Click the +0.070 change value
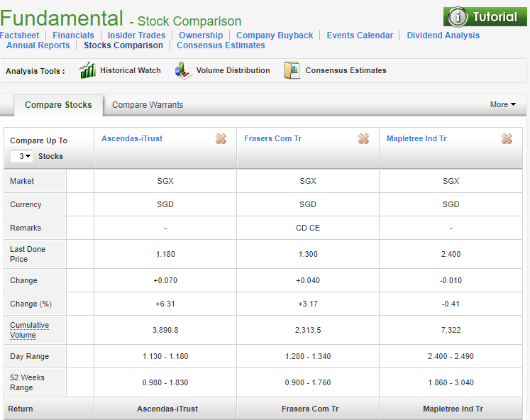Image resolution: width=530 pixels, height=420 pixels. [165, 280]
